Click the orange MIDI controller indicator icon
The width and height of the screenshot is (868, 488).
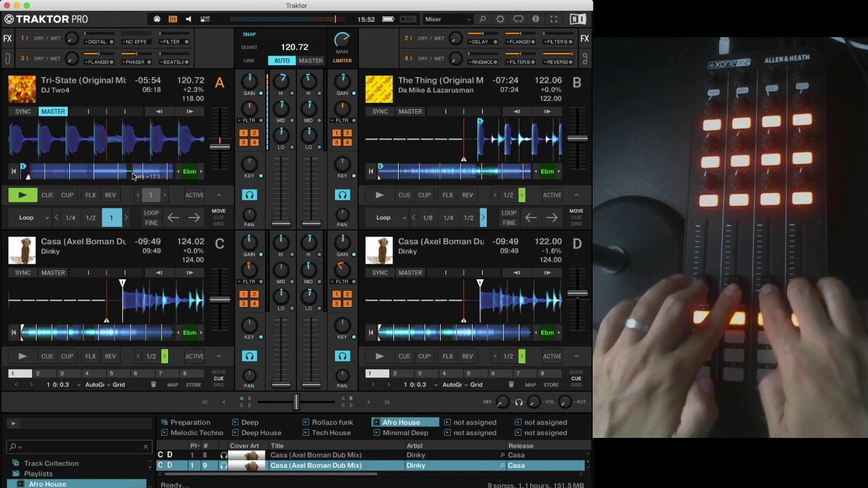[172, 20]
